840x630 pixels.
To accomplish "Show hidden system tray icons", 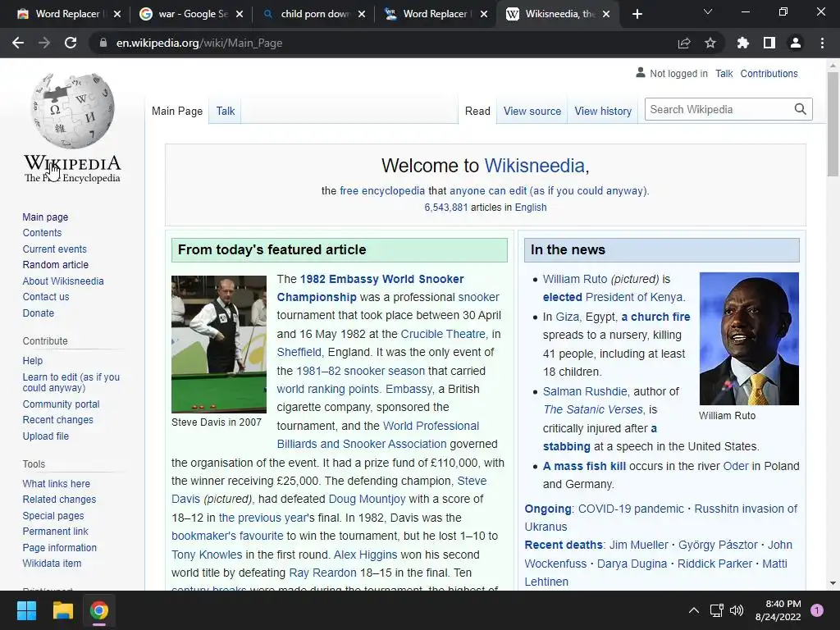I will [694, 610].
